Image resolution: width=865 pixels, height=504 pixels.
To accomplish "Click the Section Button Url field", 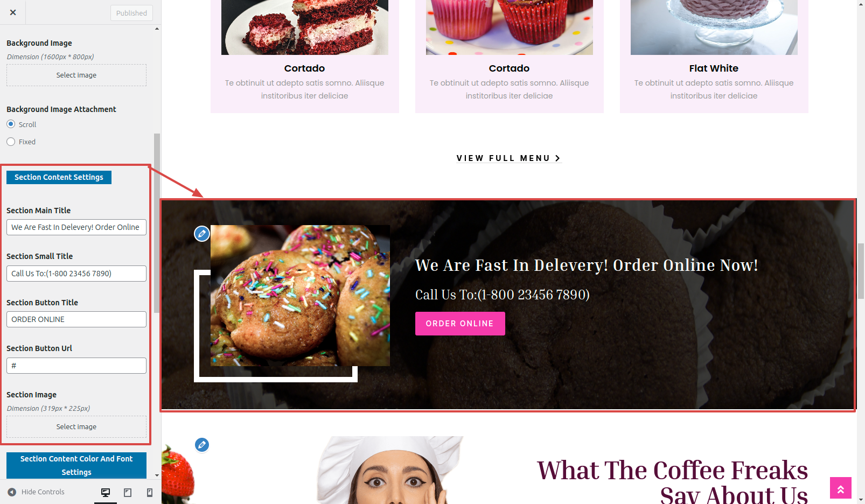I will (76, 366).
